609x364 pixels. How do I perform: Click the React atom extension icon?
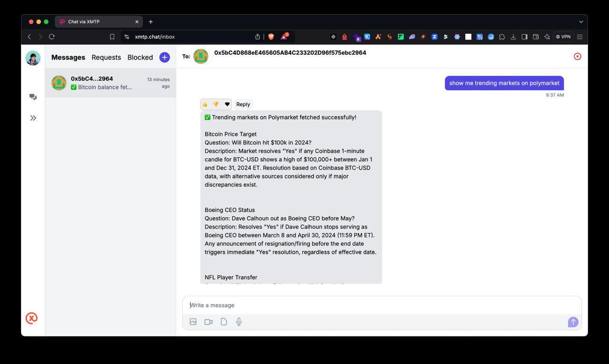[x=457, y=37]
